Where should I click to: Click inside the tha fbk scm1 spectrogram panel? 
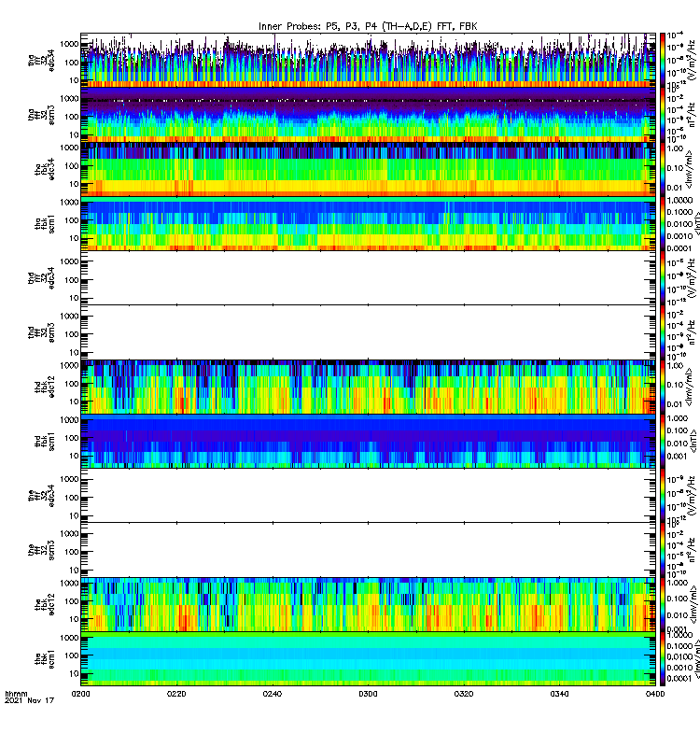368,223
